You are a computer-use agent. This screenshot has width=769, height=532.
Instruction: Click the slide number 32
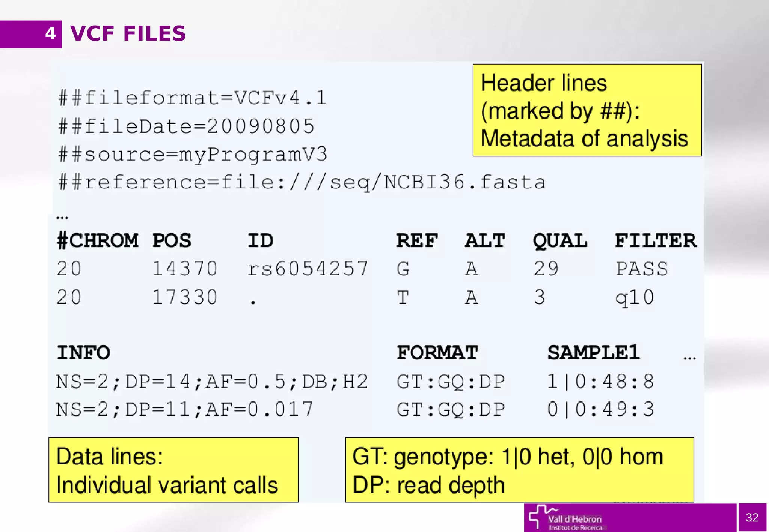[x=752, y=517]
